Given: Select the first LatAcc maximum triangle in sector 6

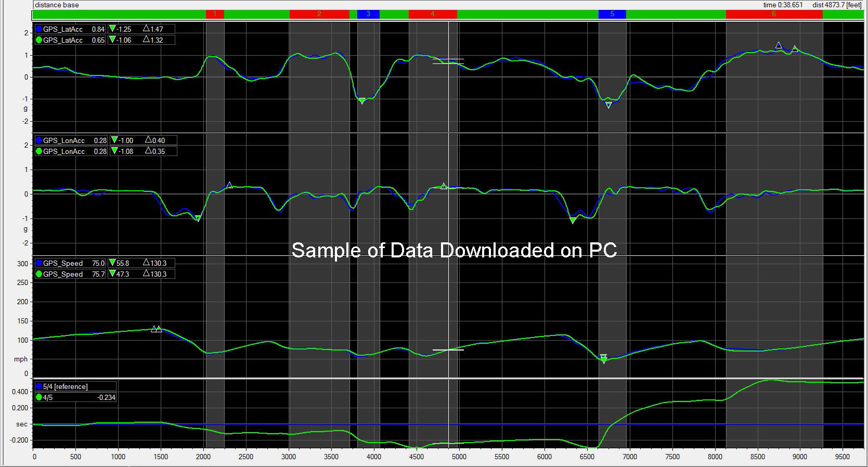Looking at the screenshot, I should pos(779,46).
